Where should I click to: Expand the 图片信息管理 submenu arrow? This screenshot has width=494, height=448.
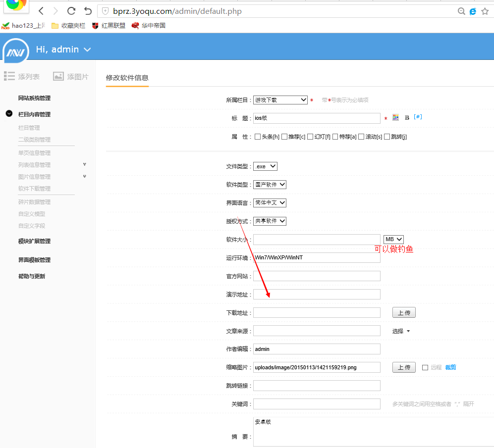[84, 176]
